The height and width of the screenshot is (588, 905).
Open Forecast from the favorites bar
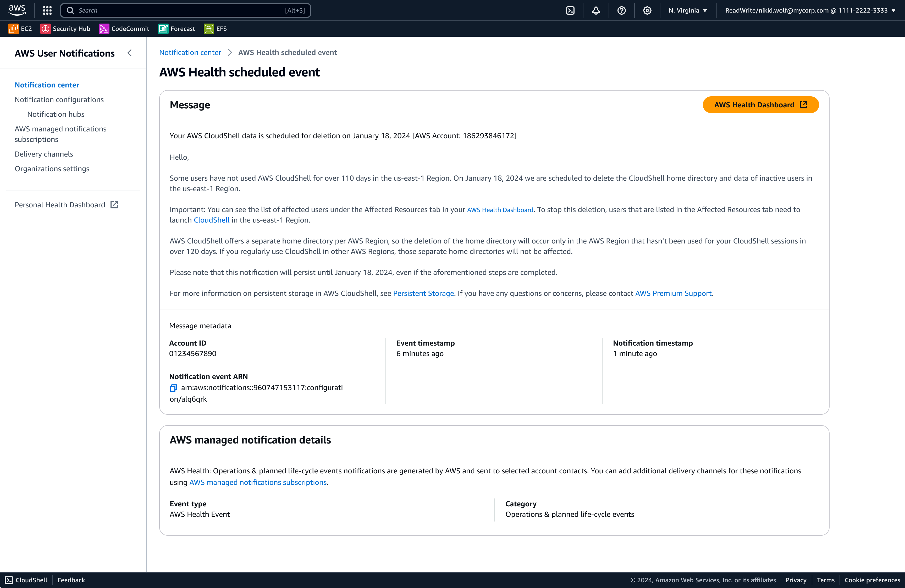pyautogui.click(x=177, y=29)
